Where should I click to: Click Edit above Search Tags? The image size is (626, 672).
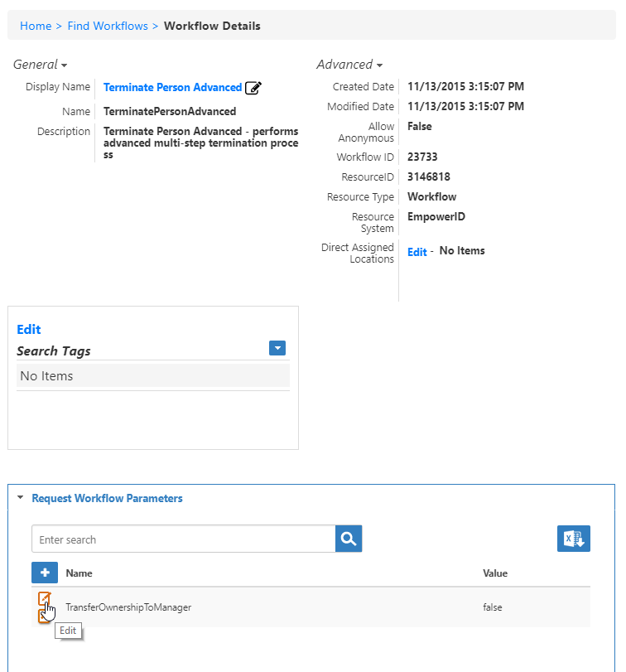coord(29,329)
